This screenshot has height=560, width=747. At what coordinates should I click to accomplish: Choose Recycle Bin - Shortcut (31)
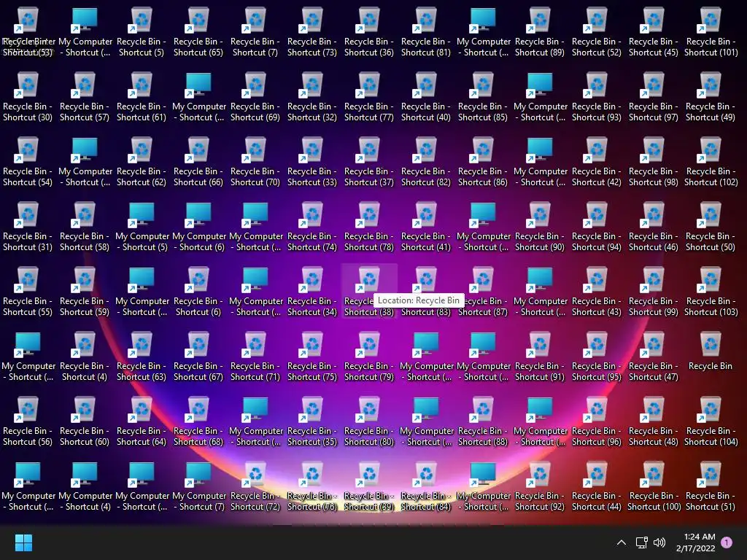click(x=28, y=227)
